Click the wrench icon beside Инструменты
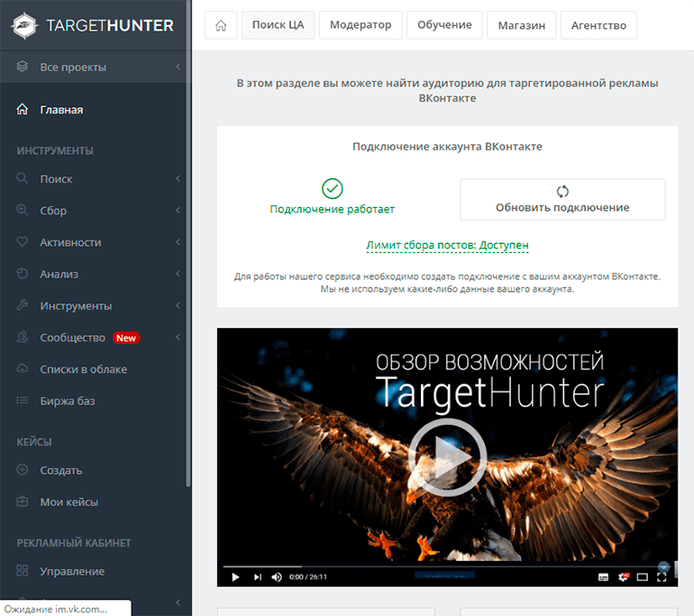The height and width of the screenshot is (616, 694). [x=23, y=305]
